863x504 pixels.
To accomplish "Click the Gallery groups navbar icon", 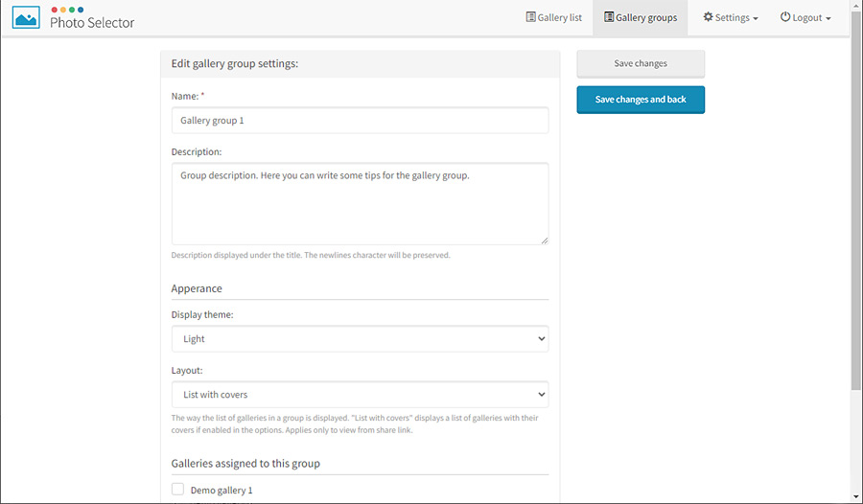I will (x=609, y=17).
